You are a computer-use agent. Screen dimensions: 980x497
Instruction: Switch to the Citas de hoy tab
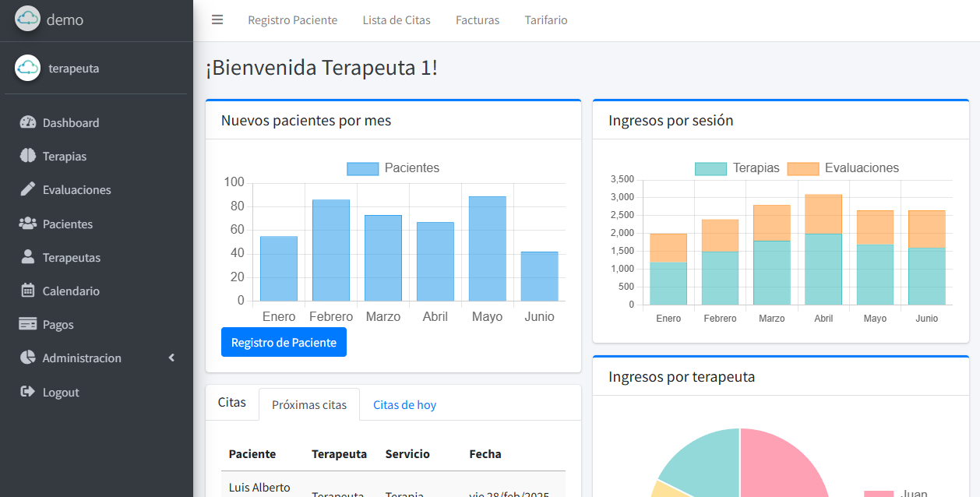coord(404,405)
